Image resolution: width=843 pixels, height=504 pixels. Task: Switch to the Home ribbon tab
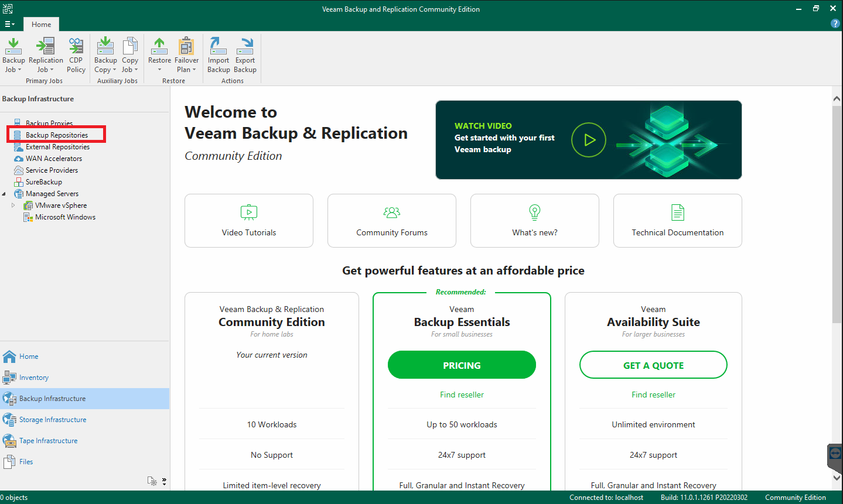pyautogui.click(x=42, y=24)
